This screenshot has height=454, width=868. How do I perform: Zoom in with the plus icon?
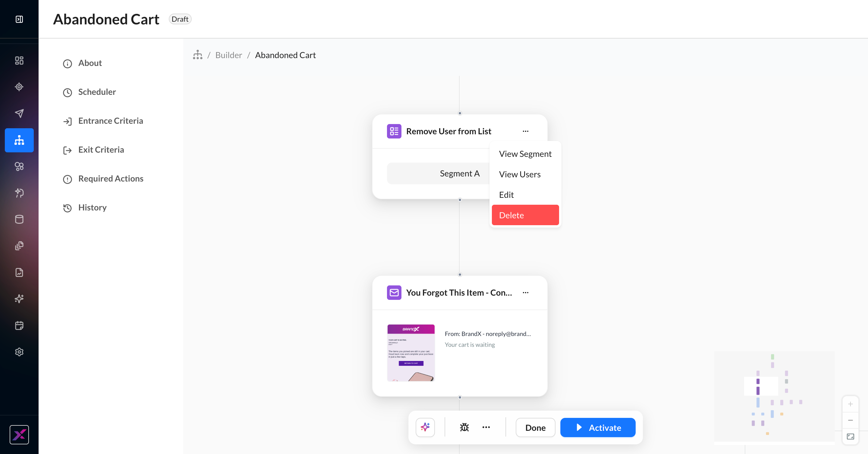[850, 404]
